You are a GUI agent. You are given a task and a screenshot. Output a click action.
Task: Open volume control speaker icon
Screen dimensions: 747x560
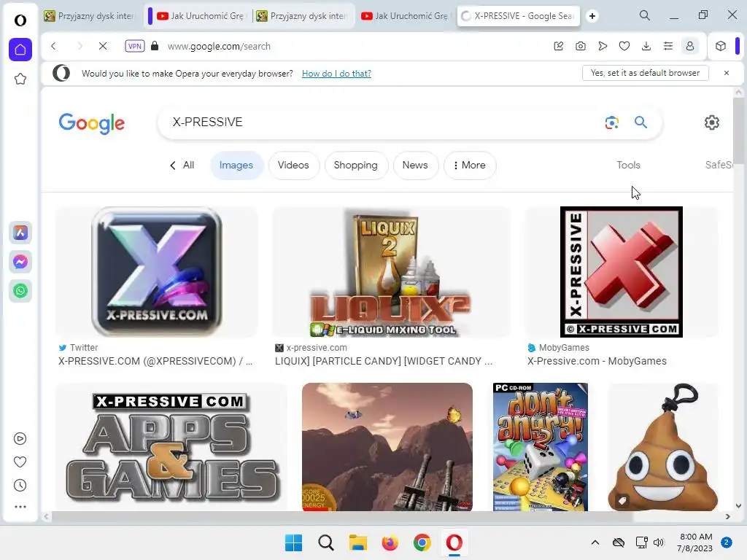tap(659, 542)
